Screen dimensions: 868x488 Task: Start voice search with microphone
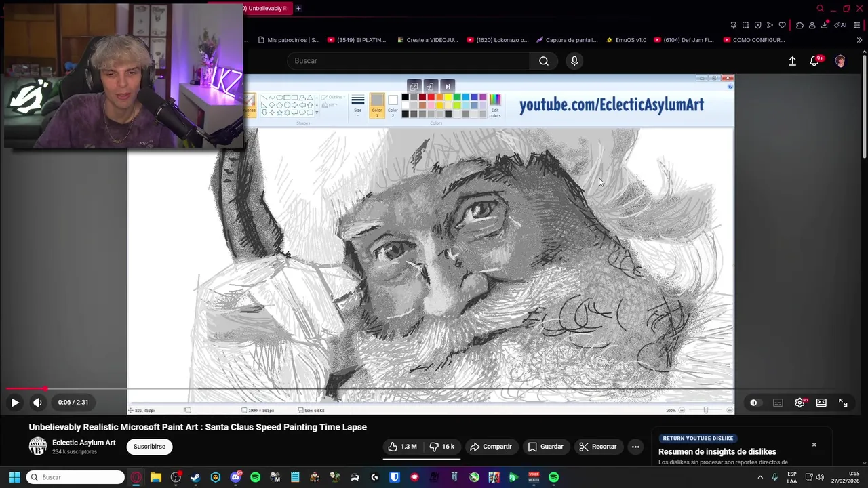pos(574,61)
